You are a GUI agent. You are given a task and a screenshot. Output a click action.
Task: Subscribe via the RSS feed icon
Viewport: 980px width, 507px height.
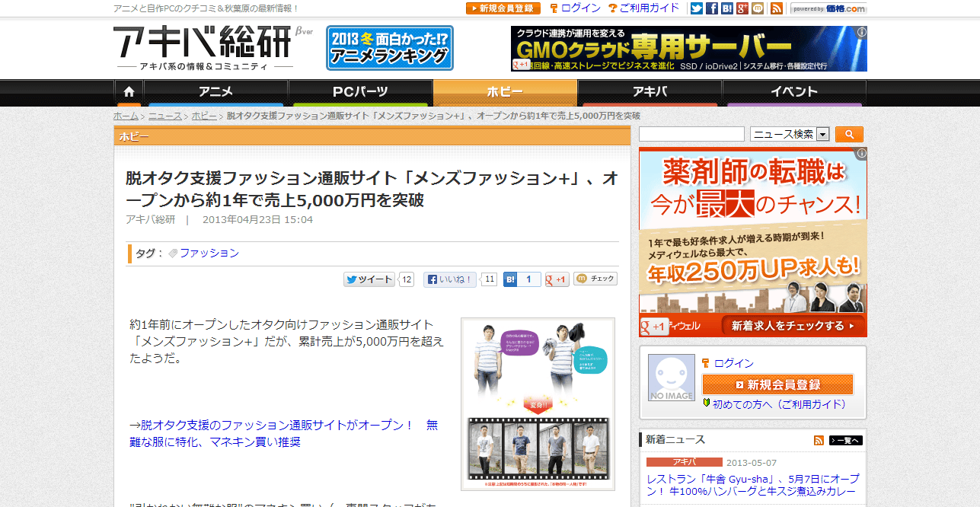[x=777, y=8]
